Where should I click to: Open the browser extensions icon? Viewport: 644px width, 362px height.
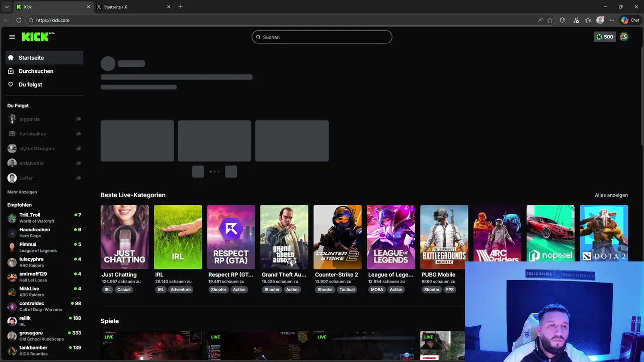tap(562, 20)
